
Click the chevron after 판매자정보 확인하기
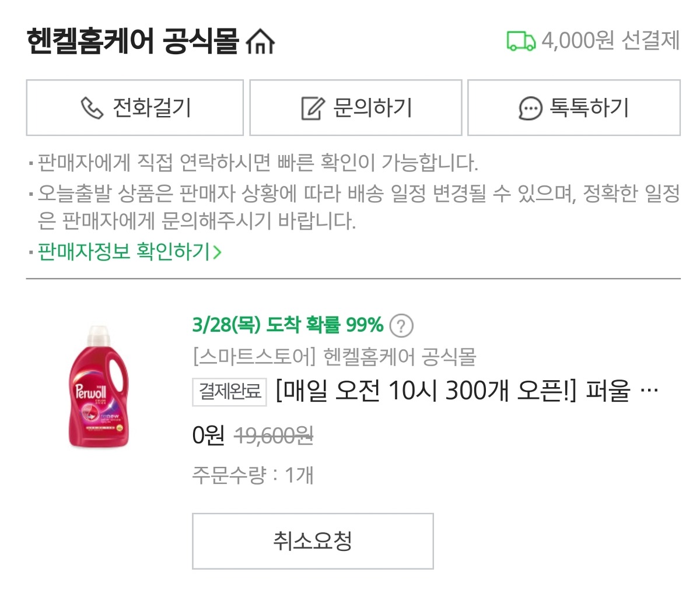point(217,252)
